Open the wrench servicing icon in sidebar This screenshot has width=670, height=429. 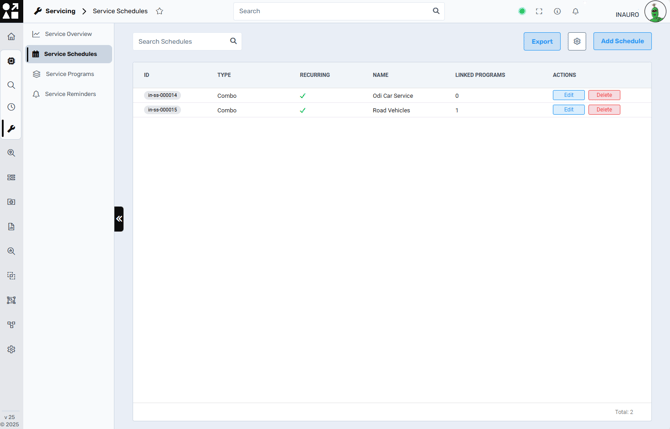coord(11,129)
